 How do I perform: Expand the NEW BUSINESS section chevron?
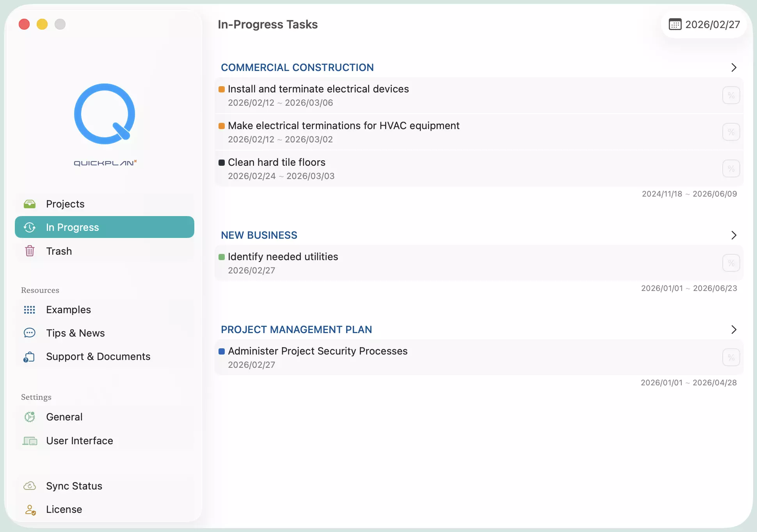(x=733, y=235)
